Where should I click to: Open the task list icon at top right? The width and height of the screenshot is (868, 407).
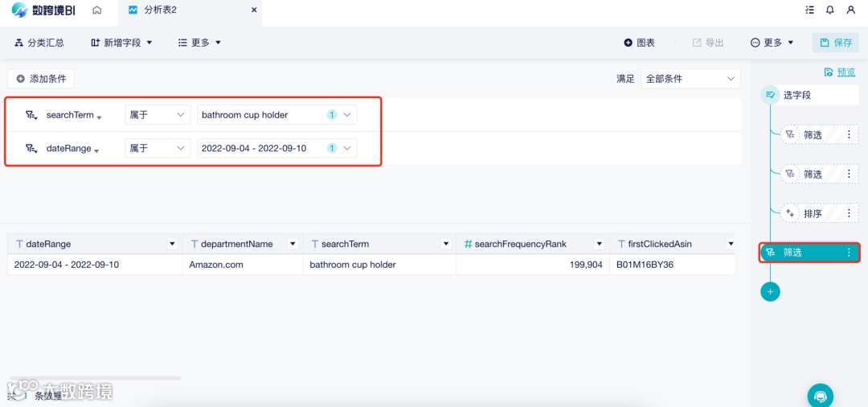pos(810,10)
